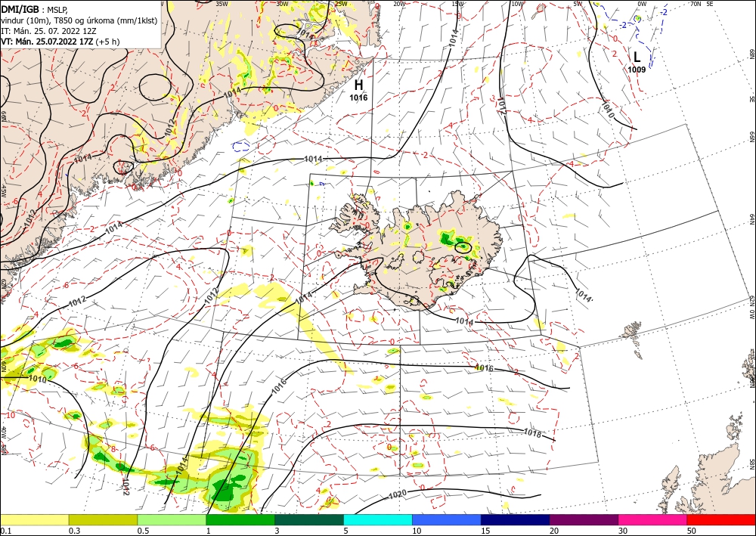The height and width of the screenshot is (536, 756).
Task: Click the yellow 0.1 precipitation legend swatch
Action: pyautogui.click(x=34, y=520)
